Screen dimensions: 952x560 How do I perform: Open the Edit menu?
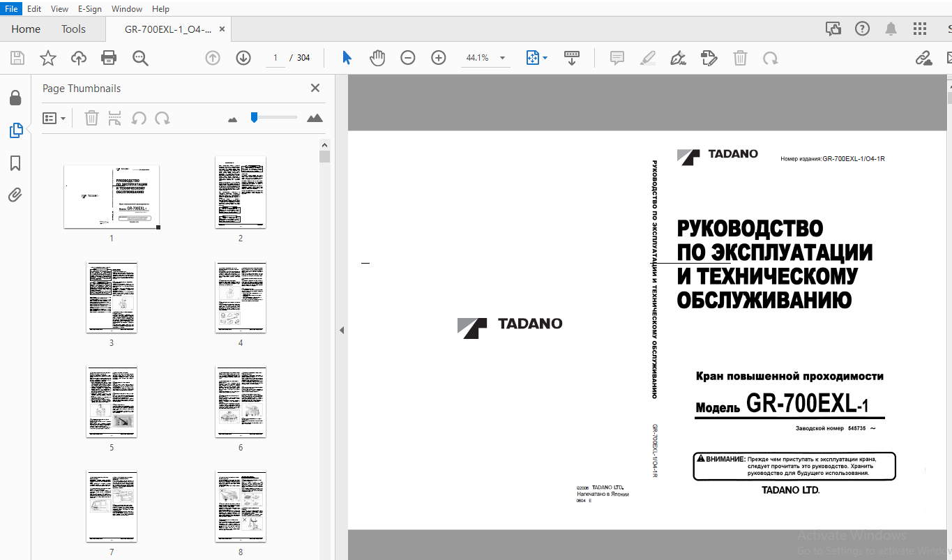point(34,9)
